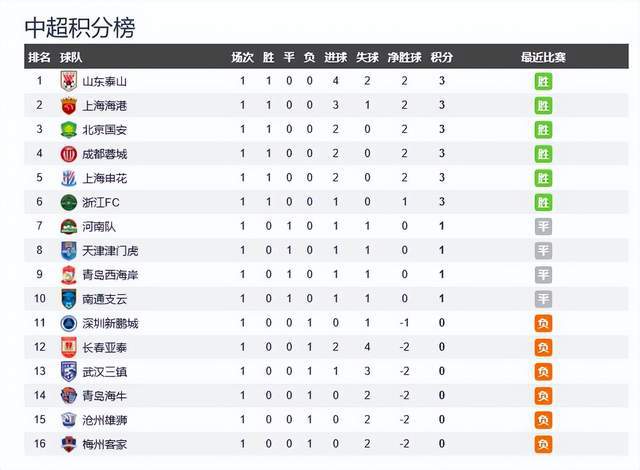Open the 武汉三镇 team link
Screen dimensions: 640x470
[104, 371]
